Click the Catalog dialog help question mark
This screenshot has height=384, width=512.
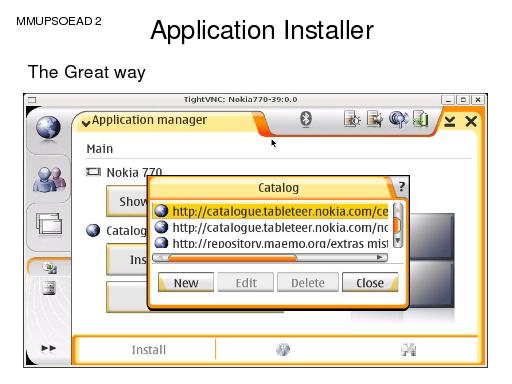401,186
